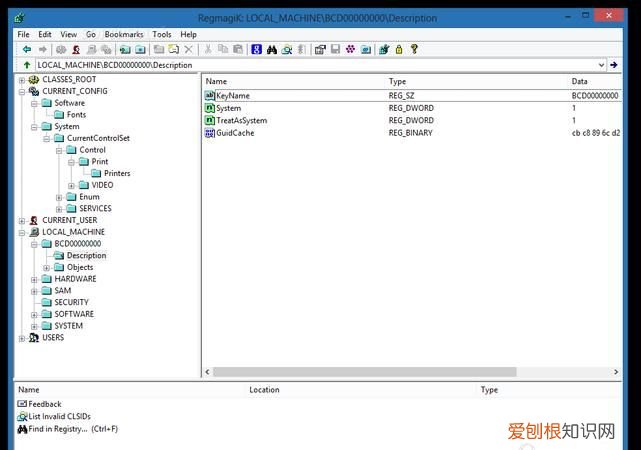Open the Go menu
The image size is (641, 450).
coord(91,34)
